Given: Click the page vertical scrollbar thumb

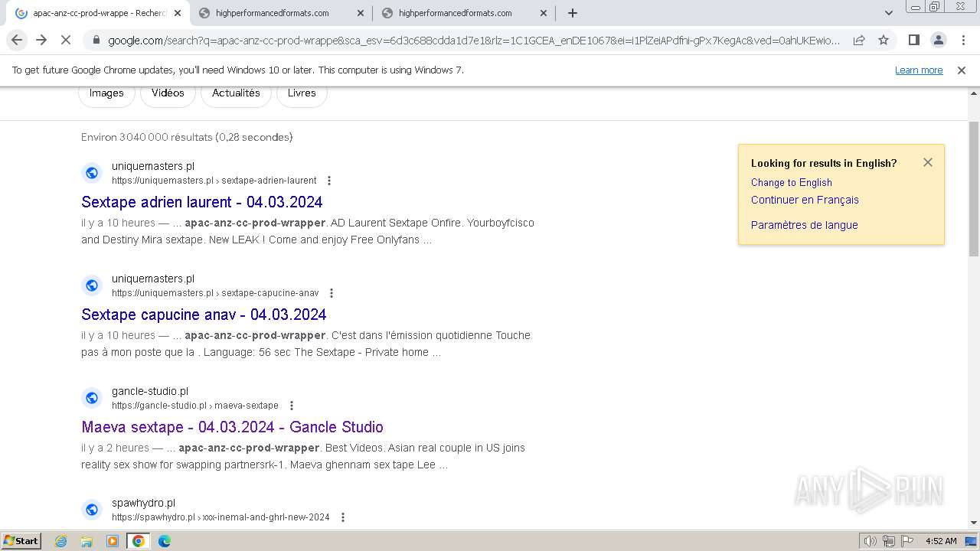Looking at the screenshot, I should click(x=974, y=188).
